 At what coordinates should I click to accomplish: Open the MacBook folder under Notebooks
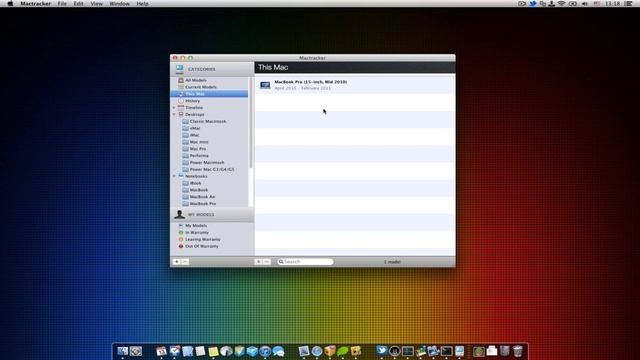[x=209, y=190]
